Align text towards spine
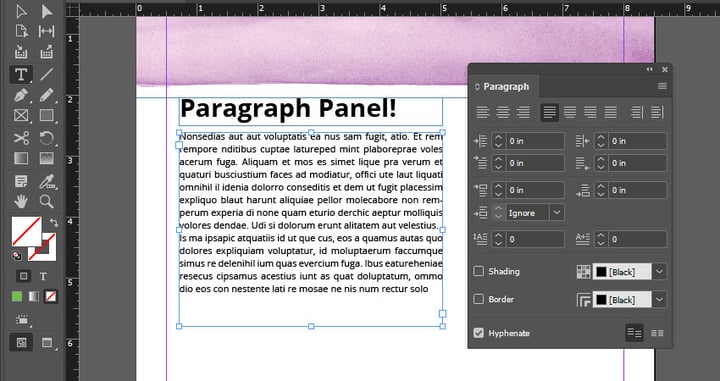The width and height of the screenshot is (720, 381). tap(636, 112)
